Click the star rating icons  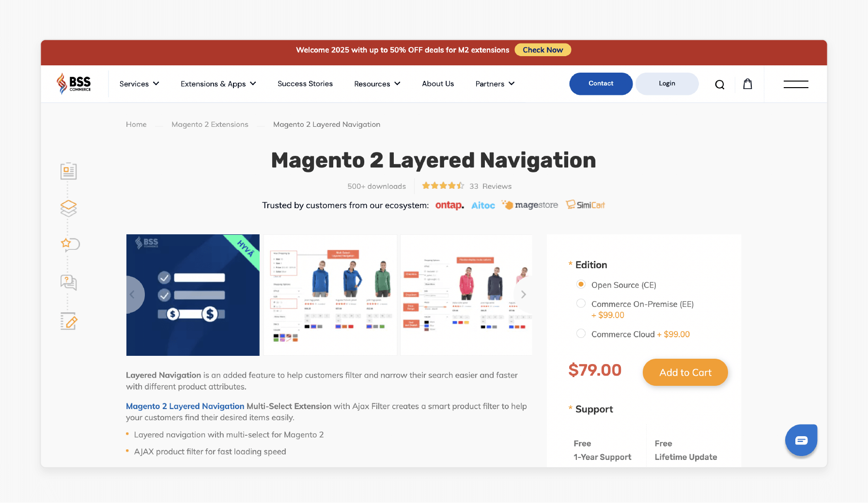(443, 186)
